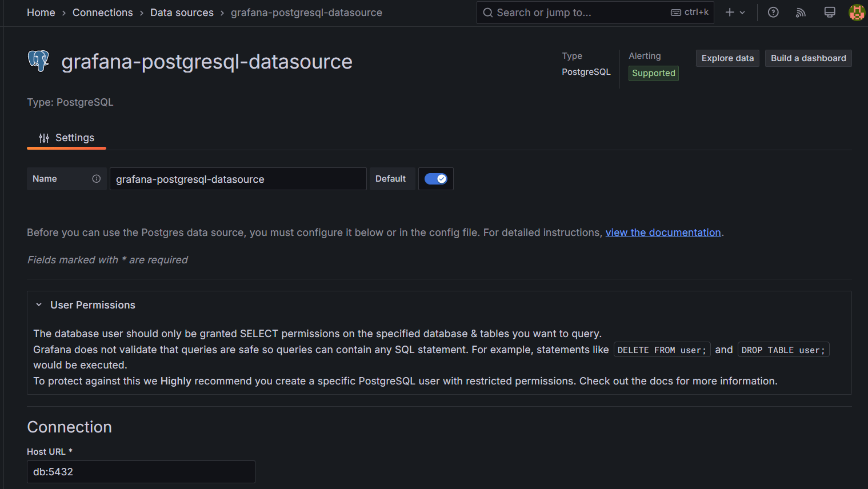Focus the Search or jump to box
The image size is (868, 489).
(595, 13)
